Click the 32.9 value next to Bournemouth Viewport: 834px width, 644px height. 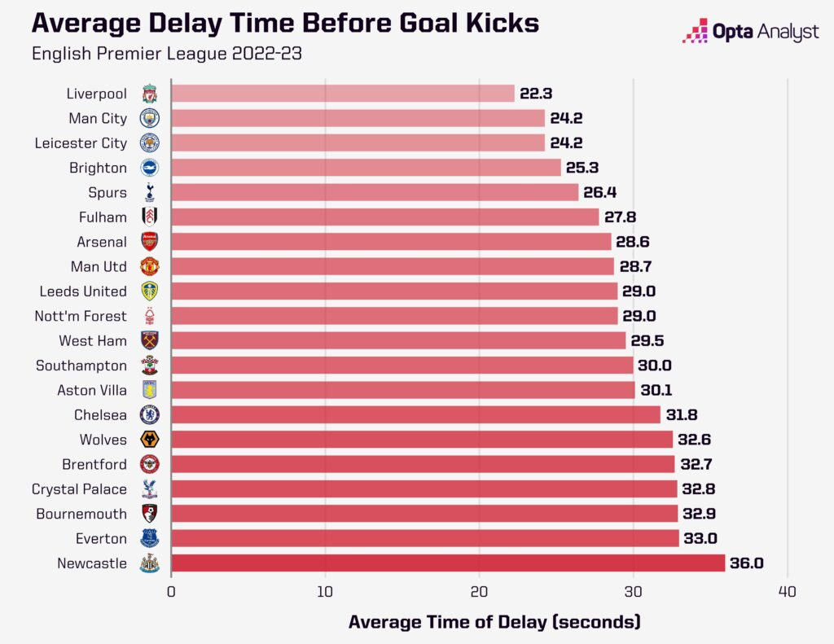pos(699,514)
